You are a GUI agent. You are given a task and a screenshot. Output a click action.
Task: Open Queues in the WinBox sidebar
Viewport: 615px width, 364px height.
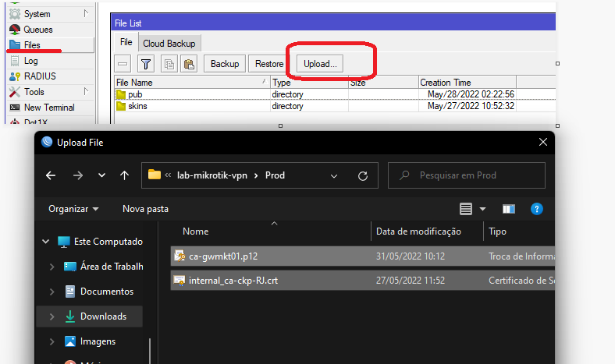pos(51,30)
